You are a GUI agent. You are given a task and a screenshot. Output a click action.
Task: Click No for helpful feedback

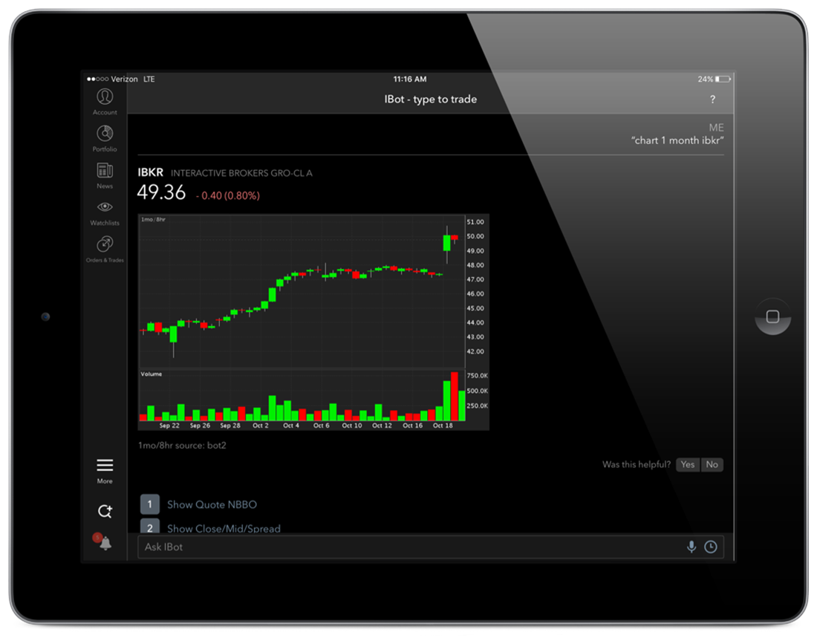coord(712,464)
